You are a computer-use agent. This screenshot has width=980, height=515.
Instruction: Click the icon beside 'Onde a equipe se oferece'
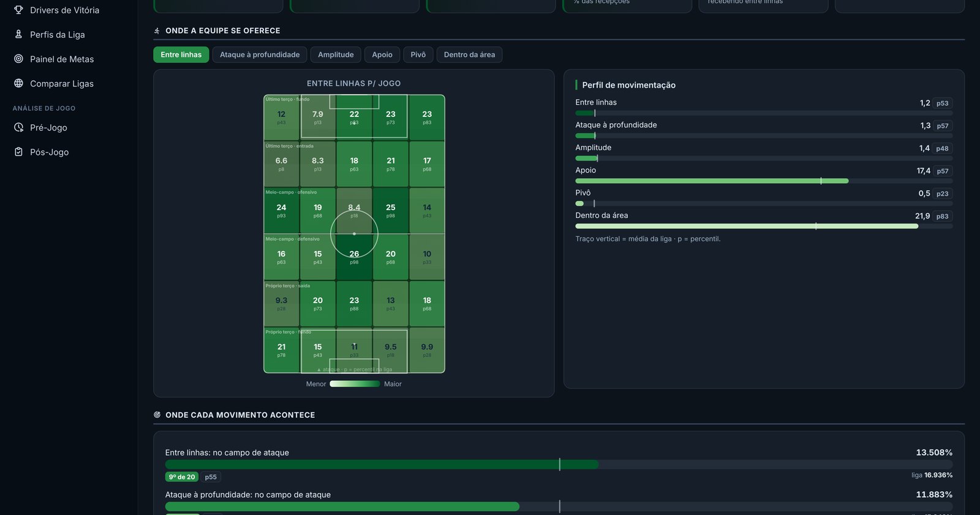(x=157, y=31)
